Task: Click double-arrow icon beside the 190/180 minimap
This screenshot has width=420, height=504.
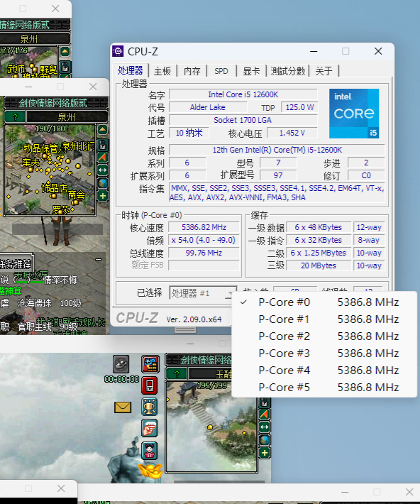Action: click(102, 170)
